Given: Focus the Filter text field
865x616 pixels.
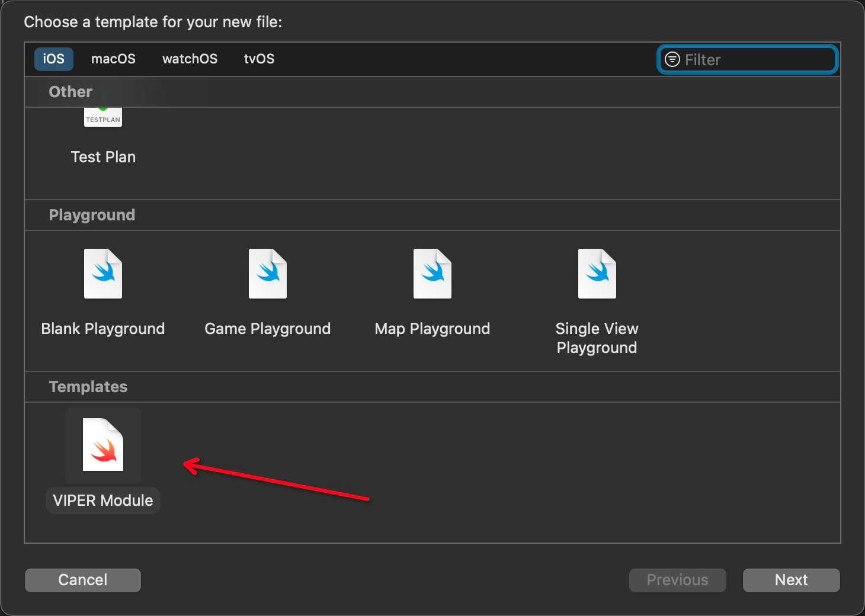Looking at the screenshot, I should coord(748,59).
